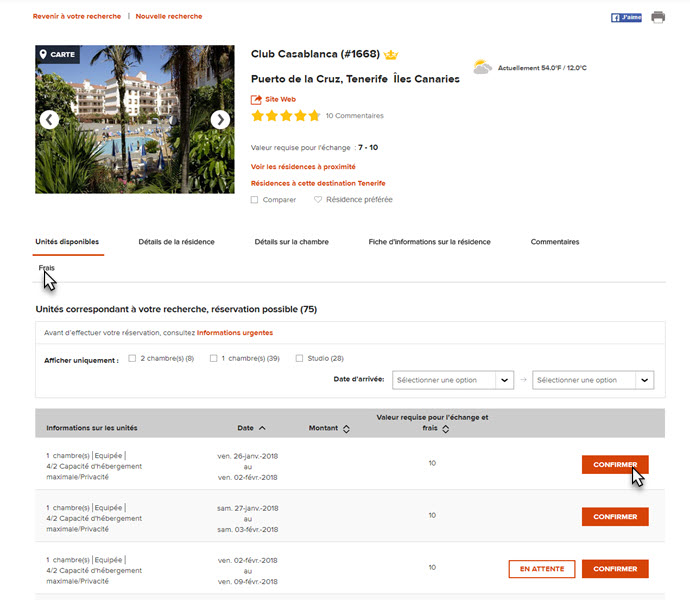Image resolution: width=690 pixels, height=600 pixels.
Task: Open Informations urgentes link
Action: click(x=235, y=333)
